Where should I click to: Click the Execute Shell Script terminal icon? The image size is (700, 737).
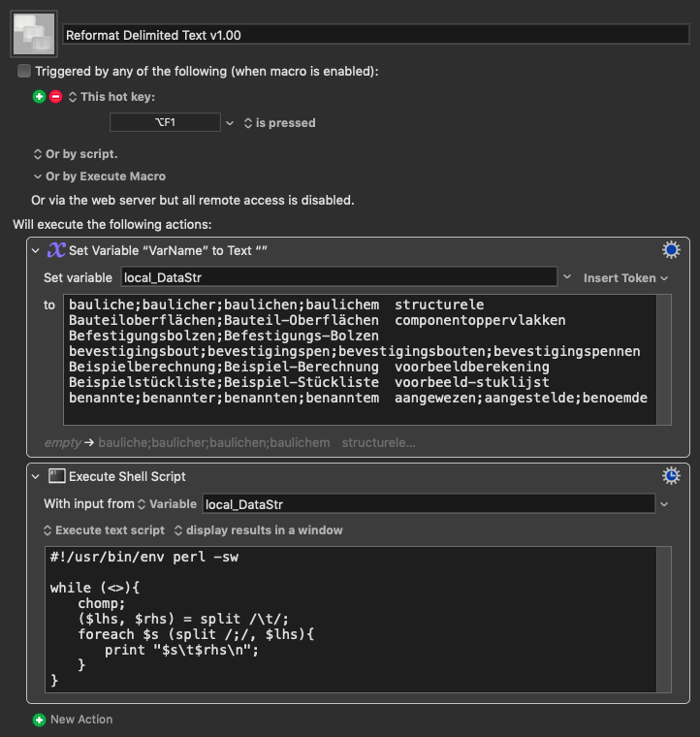(57, 476)
